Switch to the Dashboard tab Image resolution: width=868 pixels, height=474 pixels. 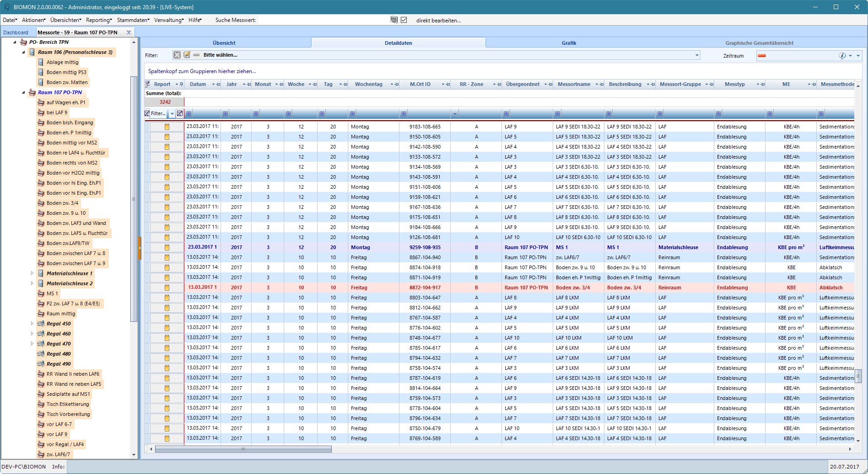point(16,32)
